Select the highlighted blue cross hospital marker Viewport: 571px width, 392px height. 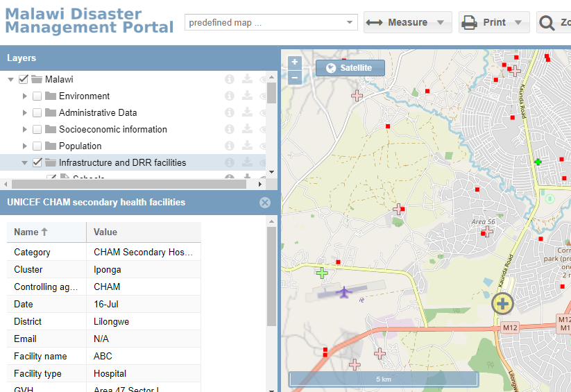point(502,303)
